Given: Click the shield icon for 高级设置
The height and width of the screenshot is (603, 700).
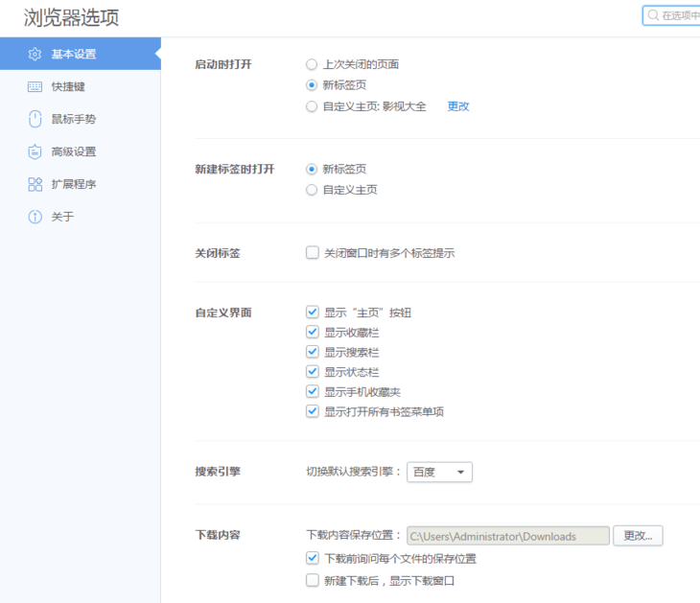Looking at the screenshot, I should [x=35, y=151].
